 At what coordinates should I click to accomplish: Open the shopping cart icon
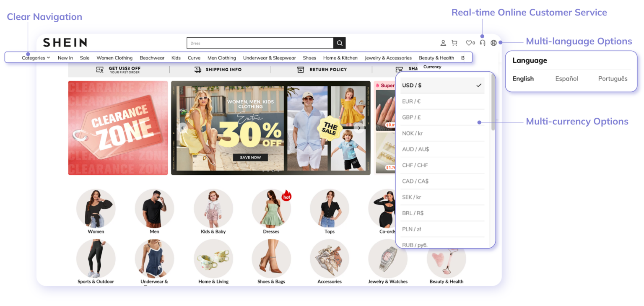click(454, 43)
